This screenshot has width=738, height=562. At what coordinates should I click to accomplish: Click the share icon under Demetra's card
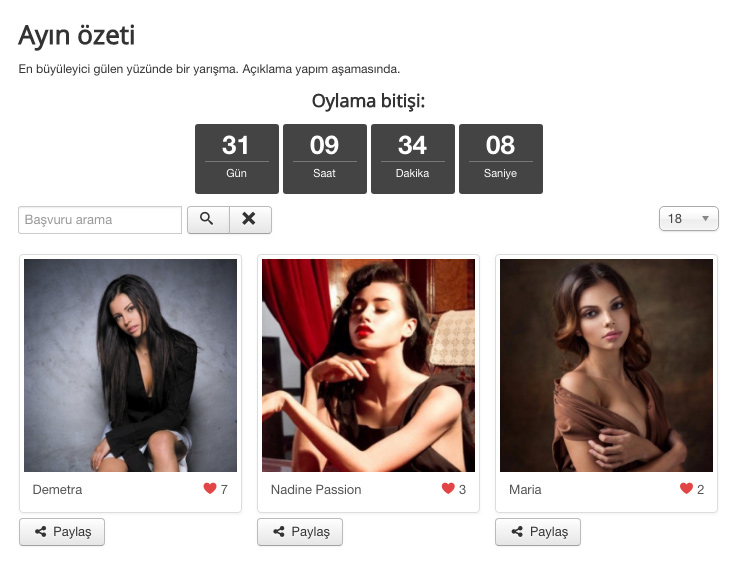(x=41, y=532)
